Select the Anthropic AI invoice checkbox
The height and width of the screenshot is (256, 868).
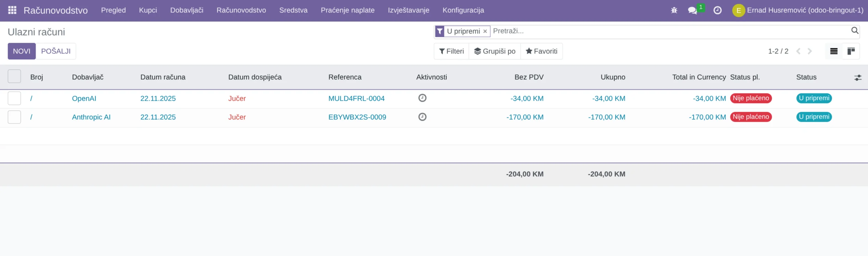tap(14, 117)
